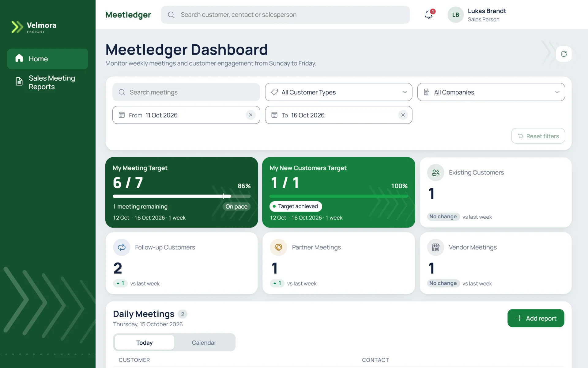Click the building icon in All Companies

[x=427, y=92]
